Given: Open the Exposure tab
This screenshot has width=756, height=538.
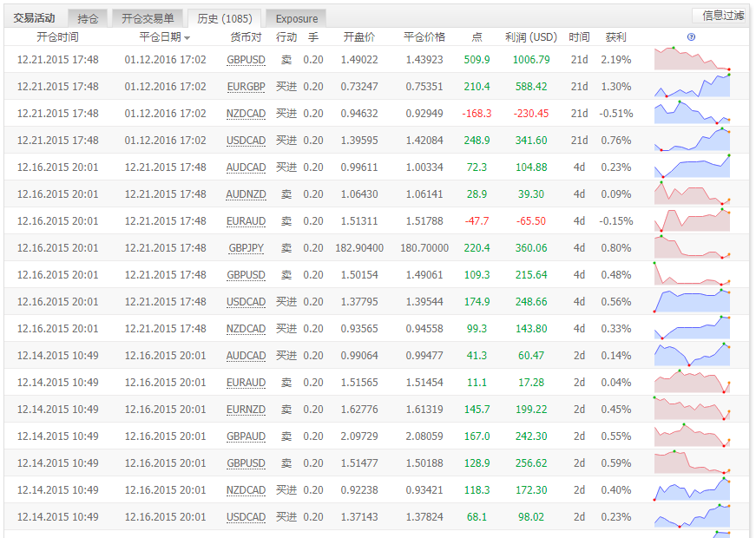Looking at the screenshot, I should (x=297, y=18).
